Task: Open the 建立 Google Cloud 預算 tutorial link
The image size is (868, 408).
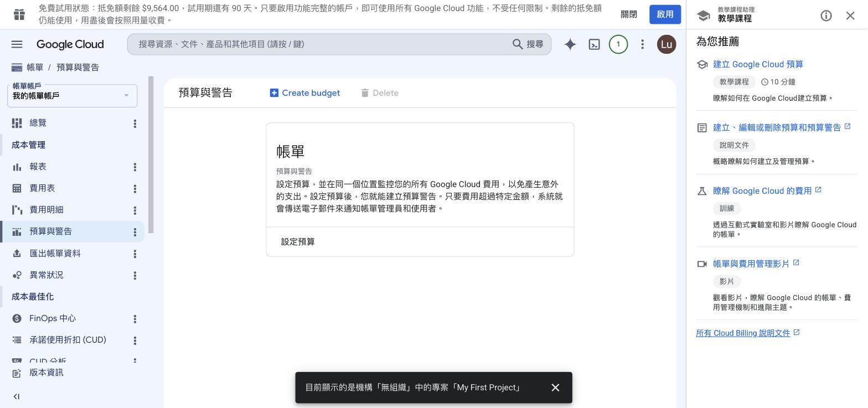Action: (758, 64)
